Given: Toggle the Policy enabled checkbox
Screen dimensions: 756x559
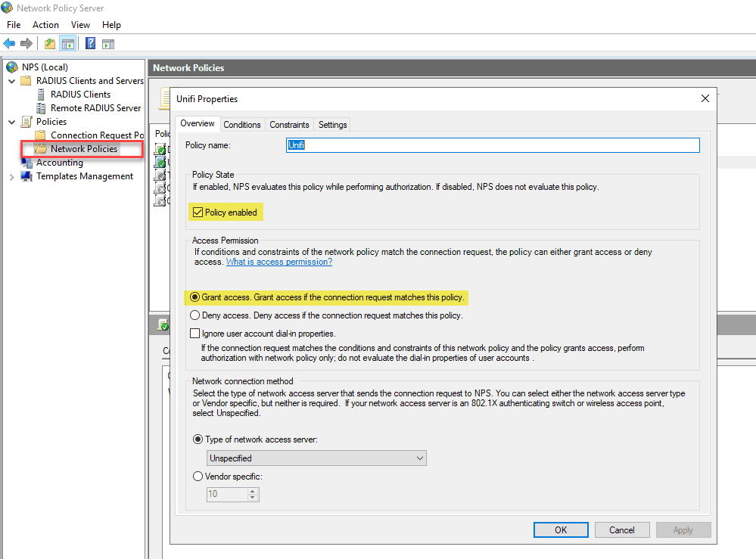Looking at the screenshot, I should coord(198,212).
